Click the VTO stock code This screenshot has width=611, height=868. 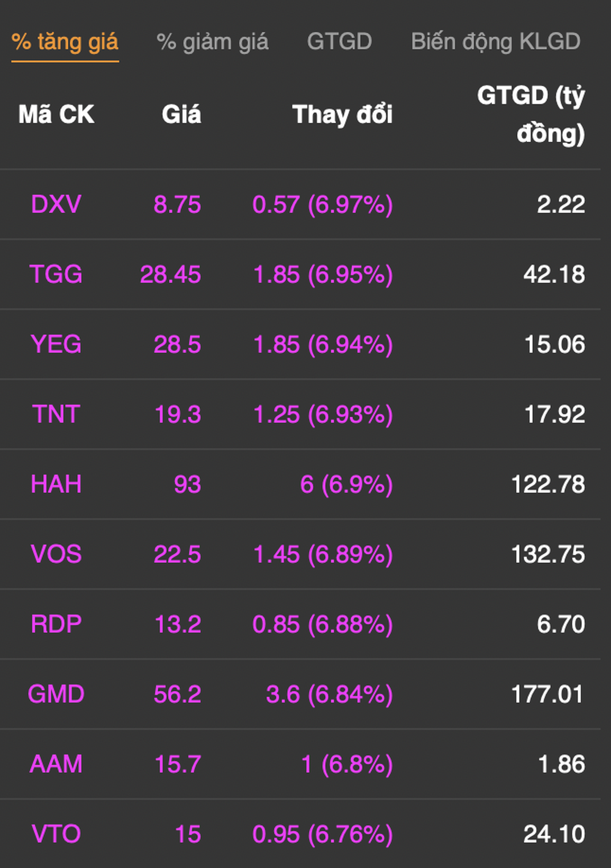[56, 834]
